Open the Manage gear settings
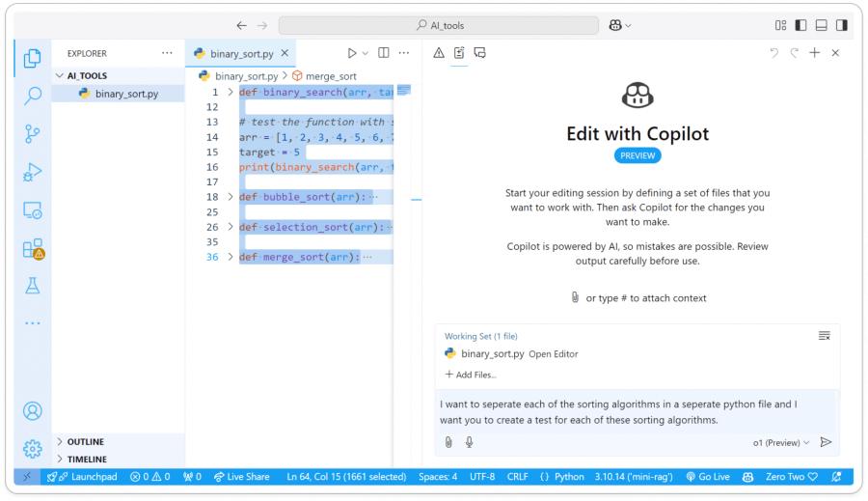Viewport: 868px width, 501px height. click(x=33, y=448)
